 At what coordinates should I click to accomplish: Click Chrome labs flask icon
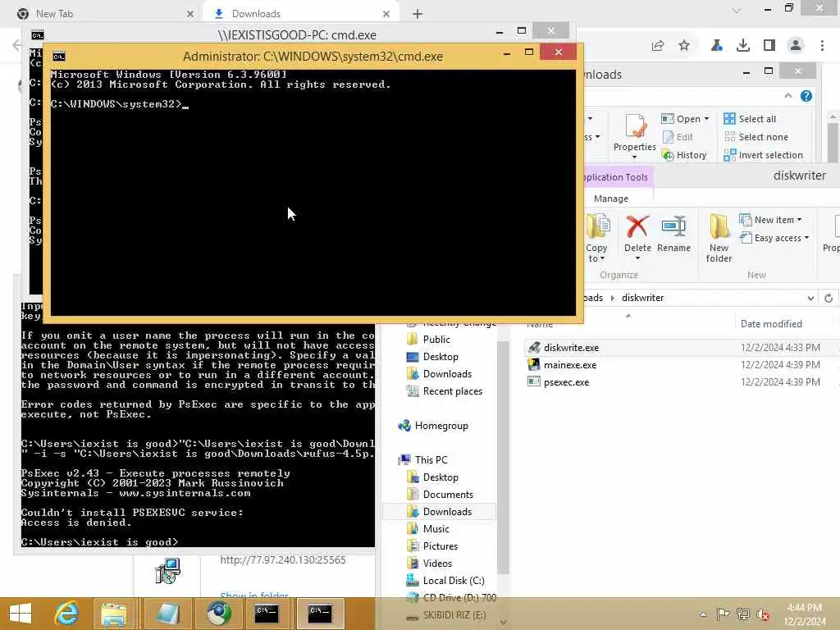pos(717,46)
